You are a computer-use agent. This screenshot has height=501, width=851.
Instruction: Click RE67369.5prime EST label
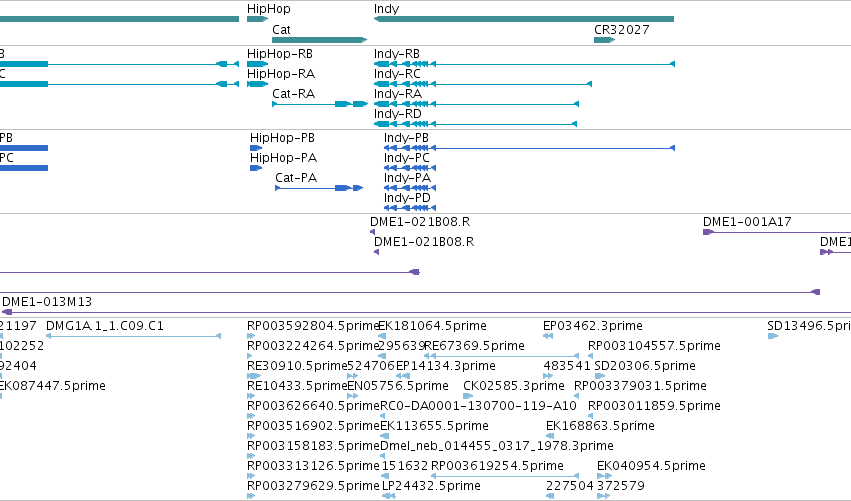pyautogui.click(x=474, y=346)
